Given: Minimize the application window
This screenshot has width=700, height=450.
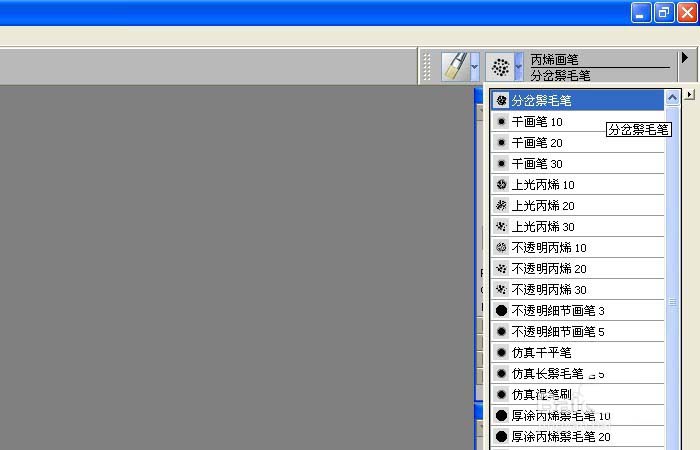Looking at the screenshot, I should (641, 12).
